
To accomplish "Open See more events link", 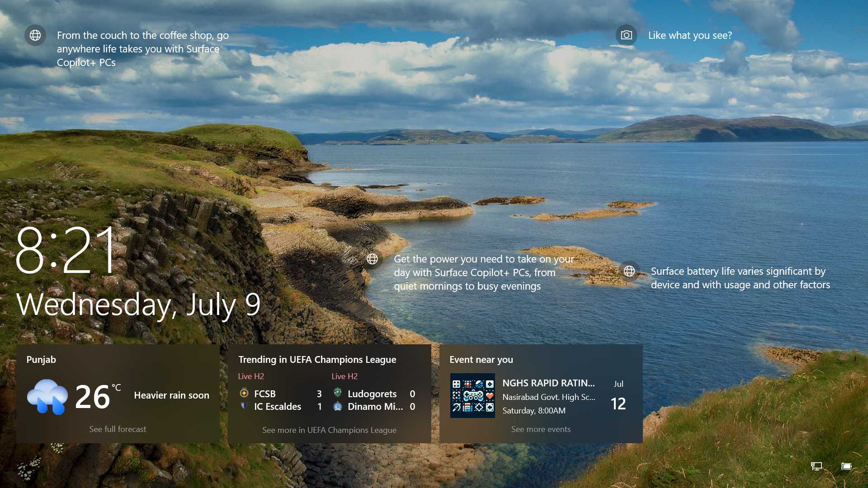I will tap(541, 429).
